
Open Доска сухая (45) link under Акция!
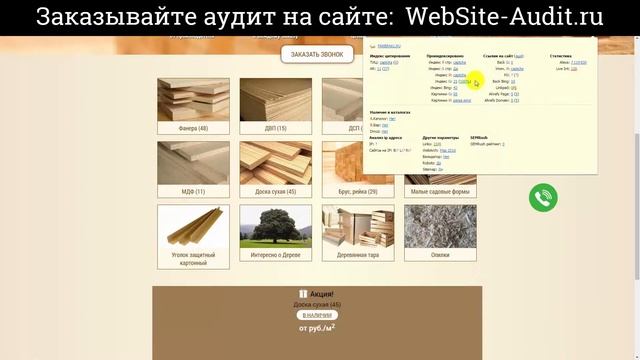(x=317, y=304)
